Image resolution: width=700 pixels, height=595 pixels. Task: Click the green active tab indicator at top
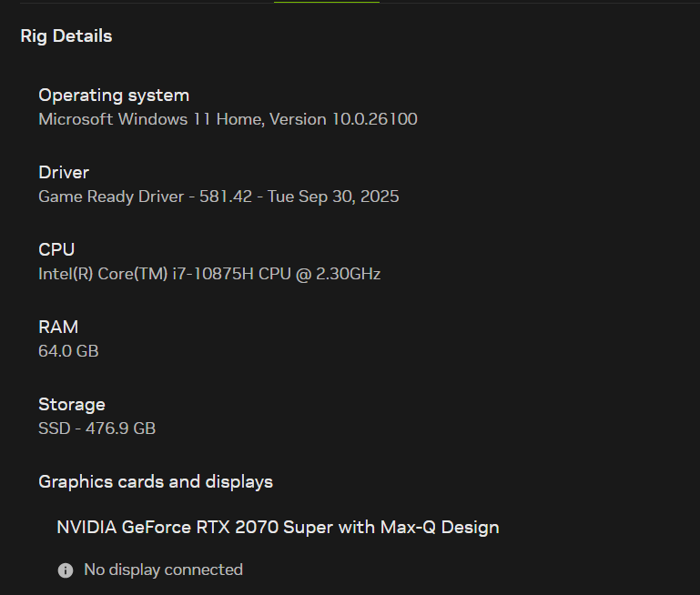tap(326, 2)
